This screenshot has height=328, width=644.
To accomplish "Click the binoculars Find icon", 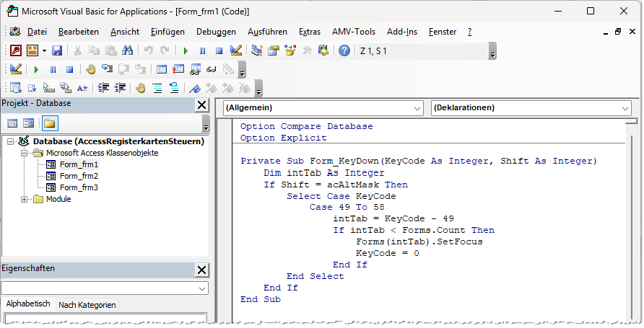I will pyautogui.click(x=127, y=51).
